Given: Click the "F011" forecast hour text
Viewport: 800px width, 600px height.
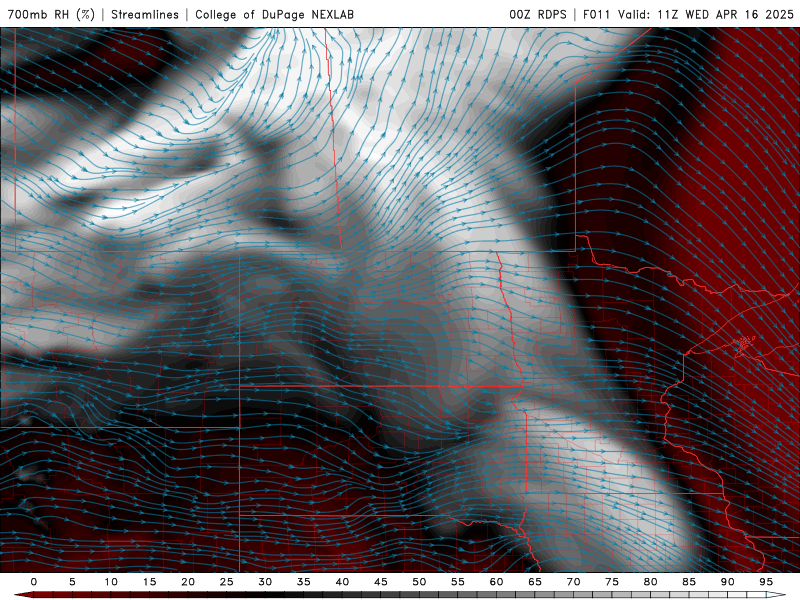Looking at the screenshot, I should point(596,14).
